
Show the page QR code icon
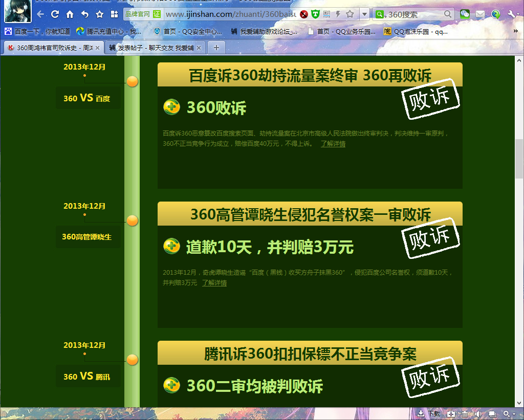click(x=327, y=14)
